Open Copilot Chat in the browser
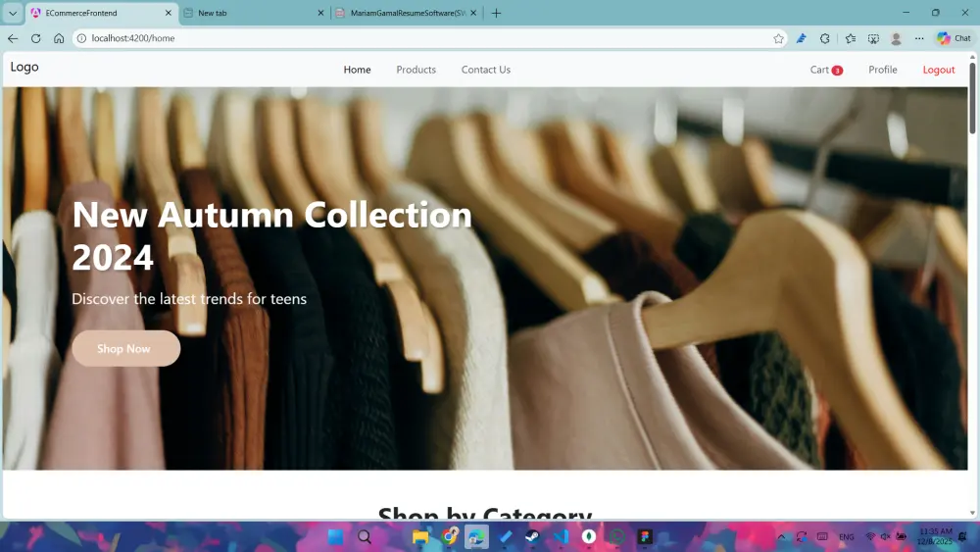The width and height of the screenshot is (980, 552). click(x=954, y=38)
